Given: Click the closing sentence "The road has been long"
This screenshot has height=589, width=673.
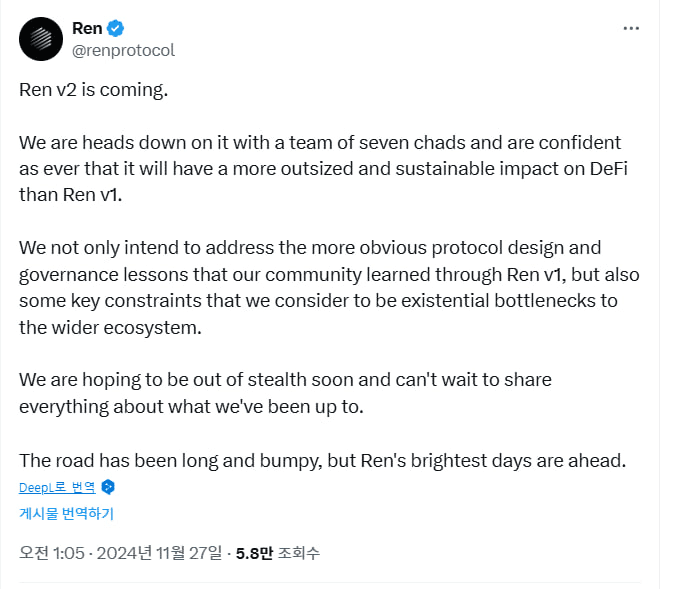Looking at the screenshot, I should coord(322,461).
